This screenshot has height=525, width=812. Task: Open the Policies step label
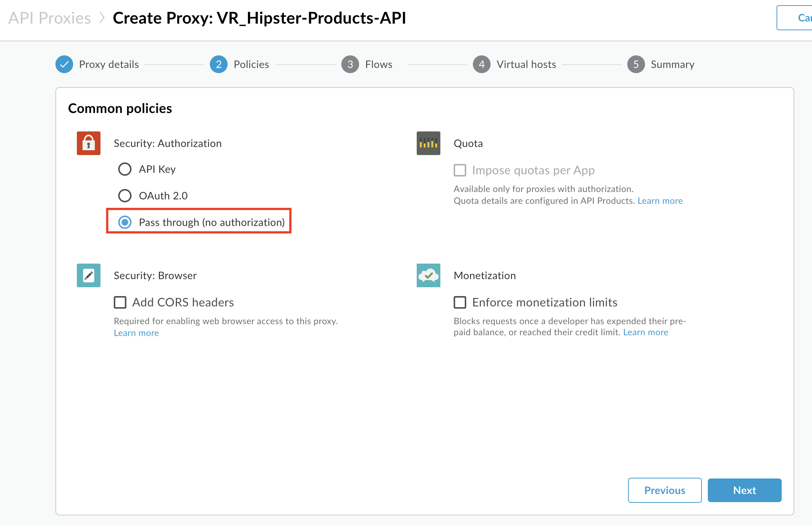[251, 64]
